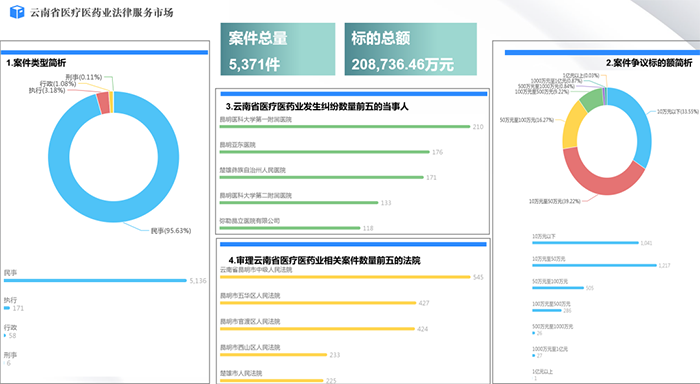Click the 1亿元以上 row label in amount bars
700x384 pixels.
point(542,371)
